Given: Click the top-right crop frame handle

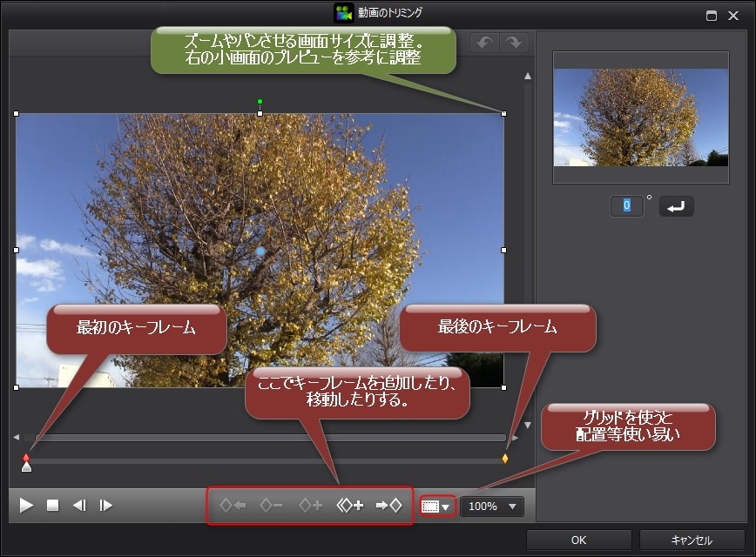Looking at the screenshot, I should click(503, 114).
